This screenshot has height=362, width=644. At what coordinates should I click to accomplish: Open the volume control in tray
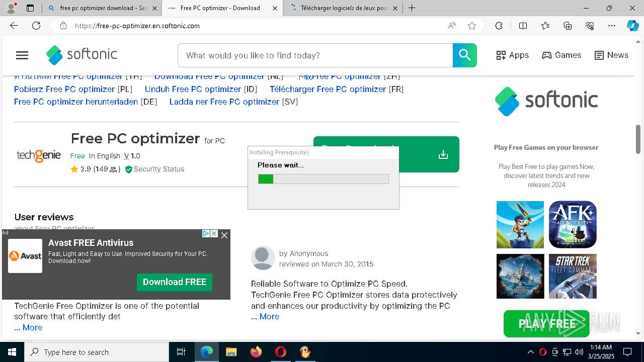tap(579, 352)
